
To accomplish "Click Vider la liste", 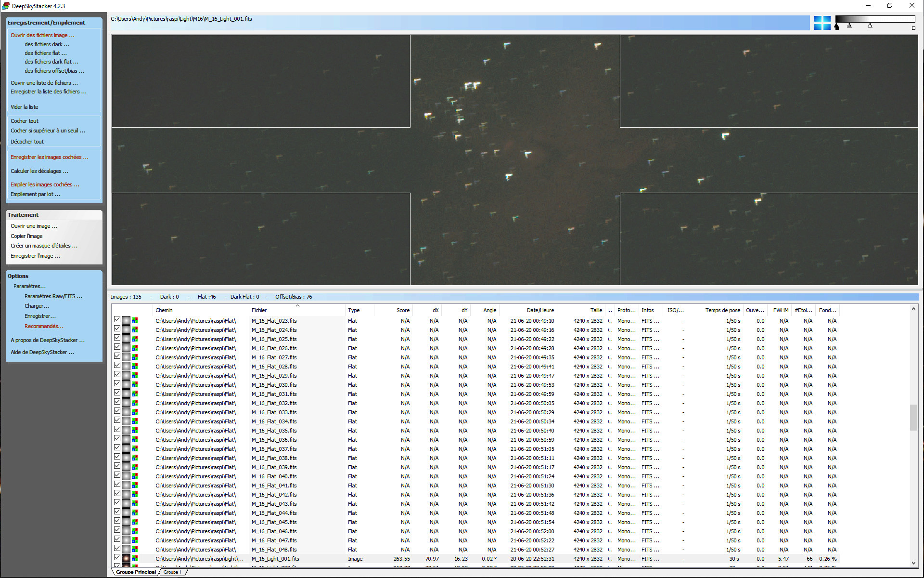I will click(25, 107).
